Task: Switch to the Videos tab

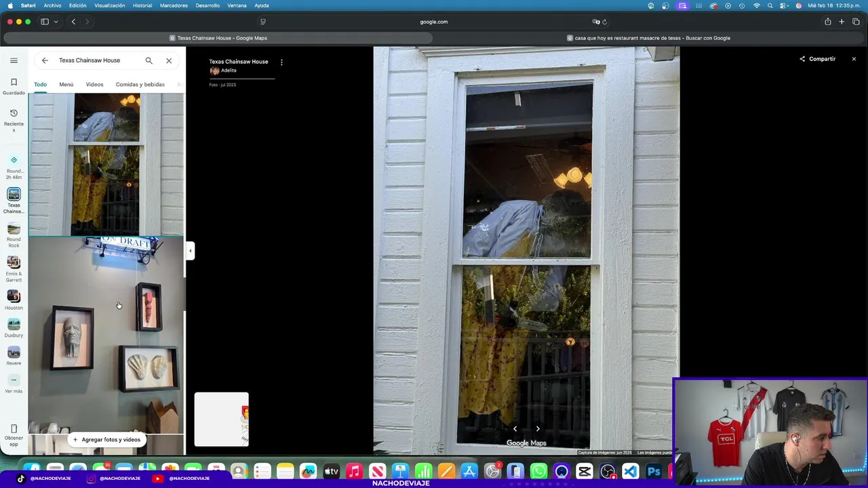Action: point(94,85)
